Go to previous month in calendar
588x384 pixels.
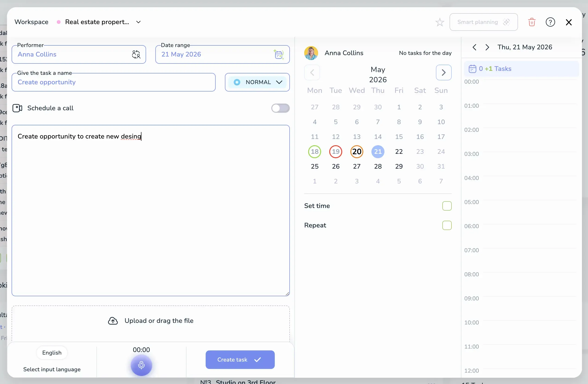pyautogui.click(x=312, y=72)
